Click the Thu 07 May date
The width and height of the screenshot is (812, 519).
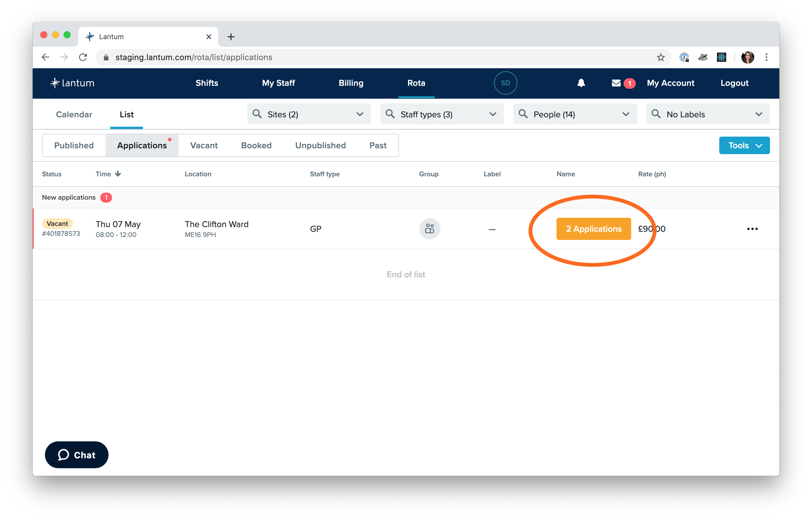(x=118, y=224)
